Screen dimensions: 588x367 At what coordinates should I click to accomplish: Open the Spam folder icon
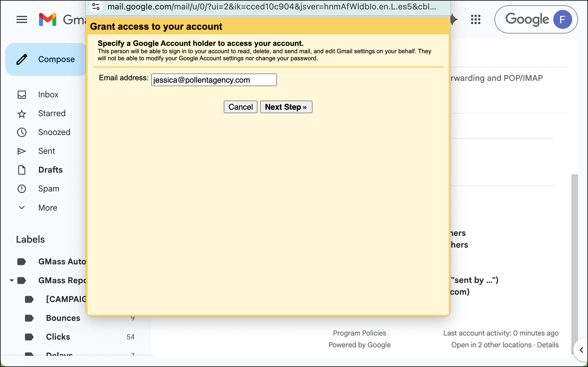point(22,189)
